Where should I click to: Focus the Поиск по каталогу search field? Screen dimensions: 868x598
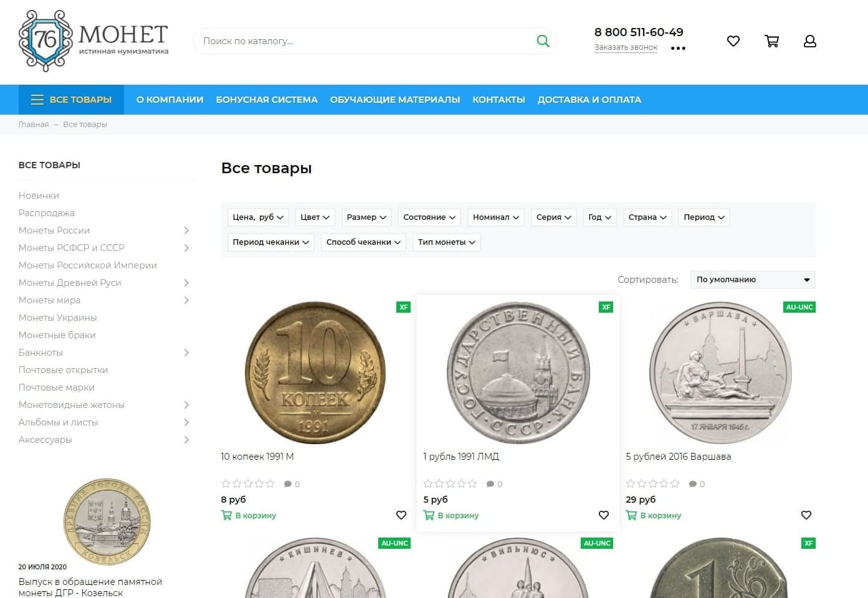(365, 41)
